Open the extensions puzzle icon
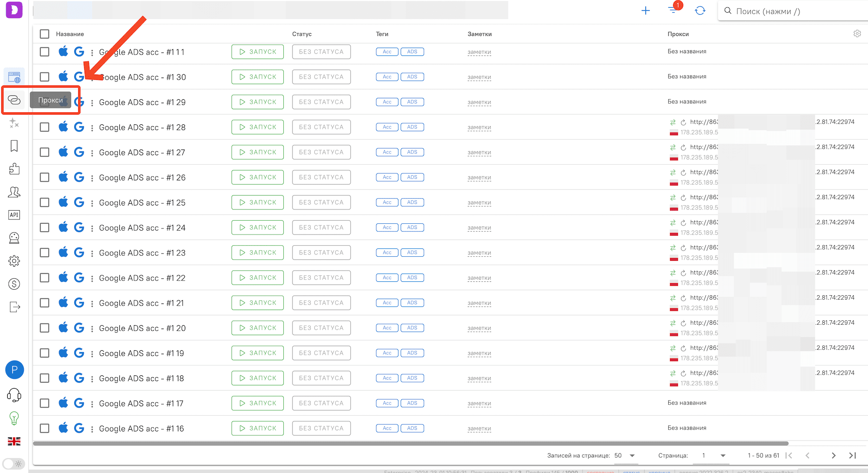 (x=14, y=169)
